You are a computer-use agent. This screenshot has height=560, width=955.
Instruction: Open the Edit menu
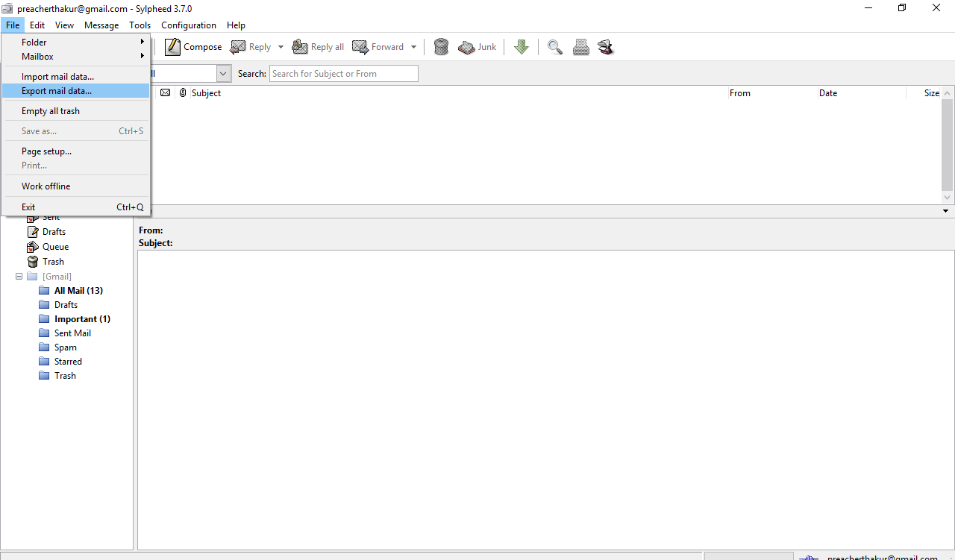37,25
